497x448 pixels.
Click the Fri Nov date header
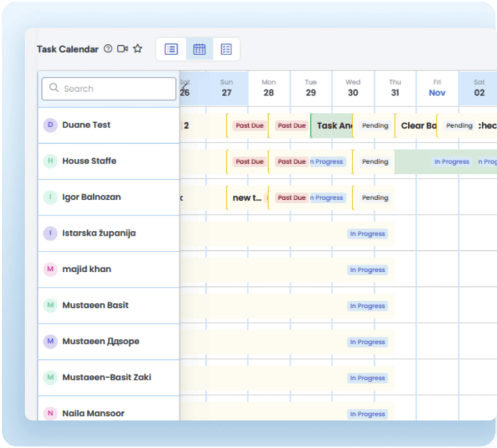point(437,88)
